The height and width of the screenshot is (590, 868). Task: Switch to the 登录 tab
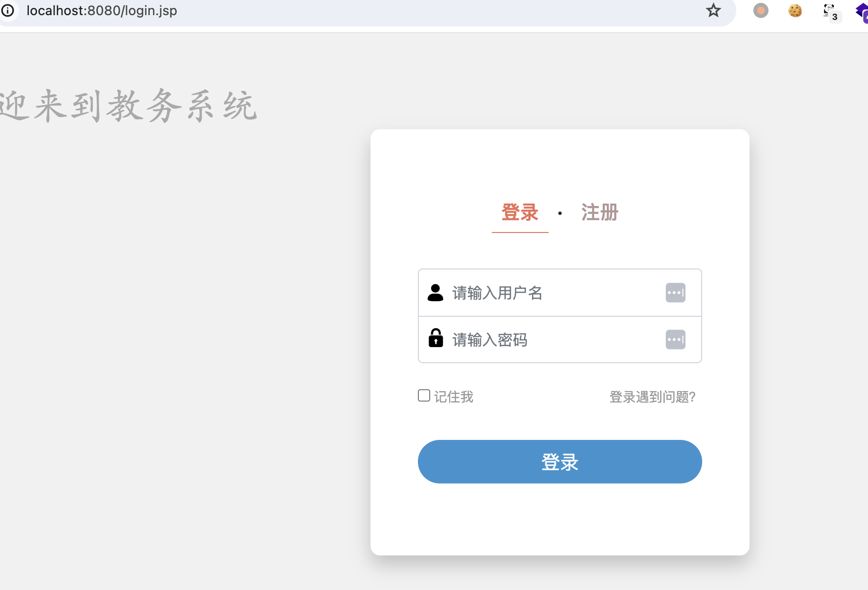pos(520,213)
